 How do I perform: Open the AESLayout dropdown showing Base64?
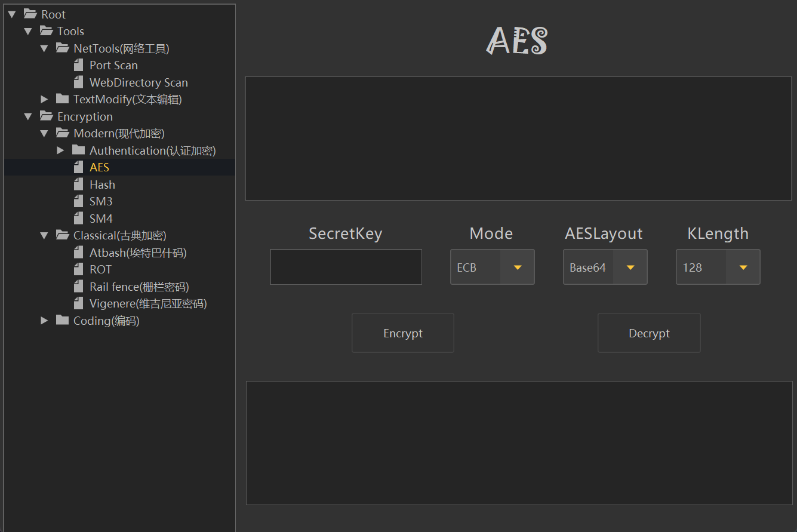click(630, 267)
